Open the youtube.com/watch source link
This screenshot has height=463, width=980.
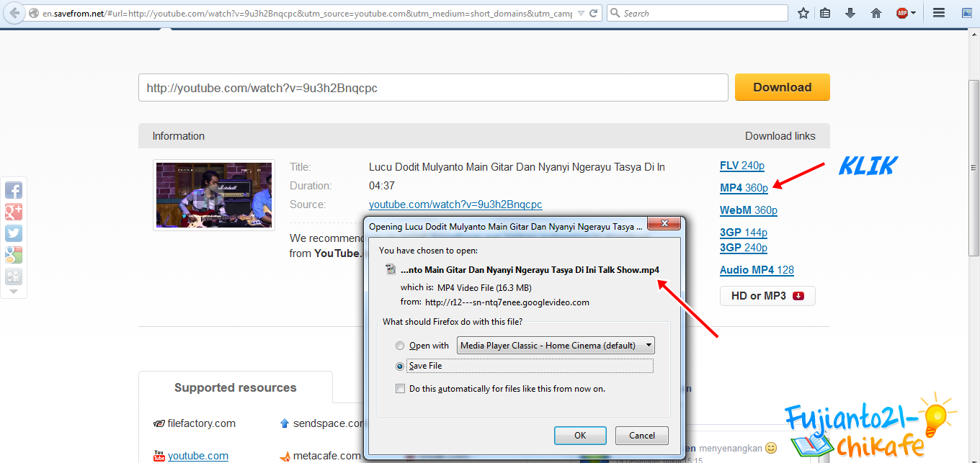455,204
